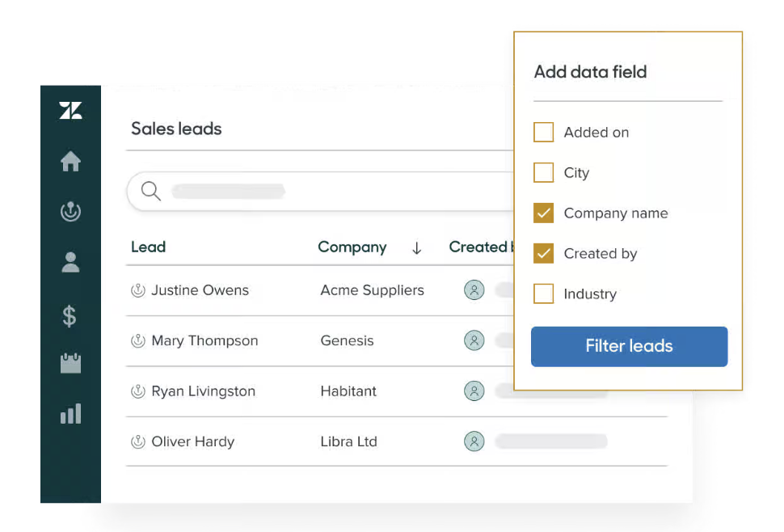
Task: Click the Zendesk logo in sidebar
Action: point(71,111)
